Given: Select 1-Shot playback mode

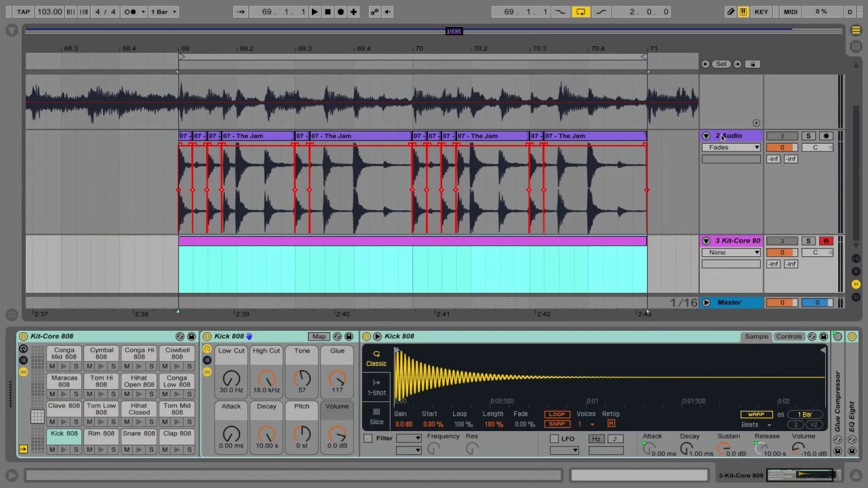Looking at the screenshot, I should 376,387.
